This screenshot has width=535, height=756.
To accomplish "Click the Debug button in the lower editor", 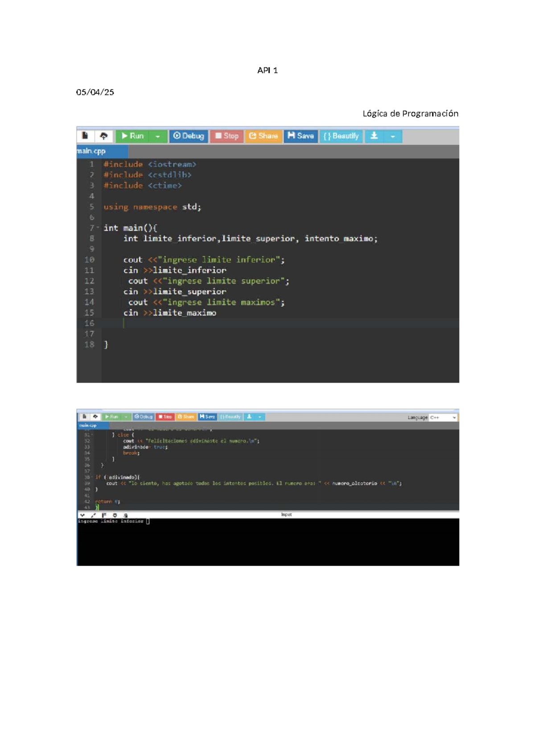I will tap(144, 417).
